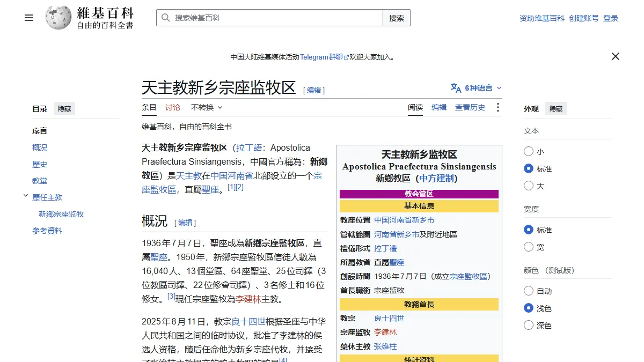Open the 拉丁語 link in intro

(249, 147)
